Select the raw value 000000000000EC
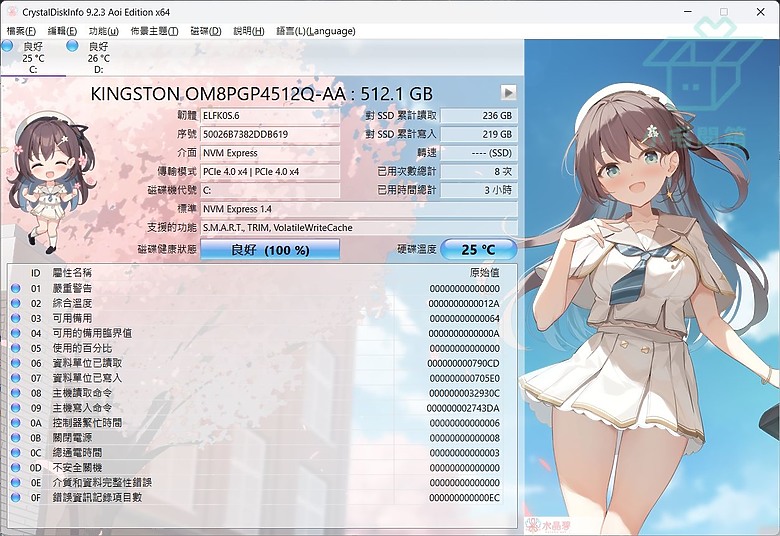 click(465, 498)
